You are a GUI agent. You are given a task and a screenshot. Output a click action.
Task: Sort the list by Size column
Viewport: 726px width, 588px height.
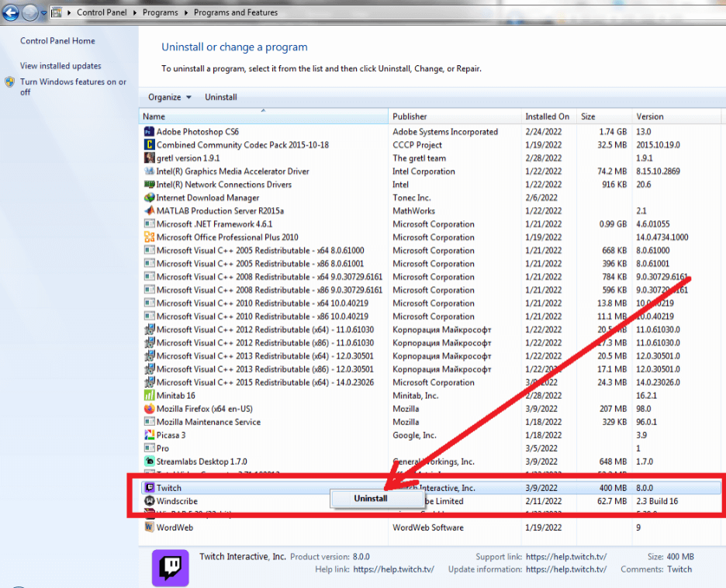tap(604, 116)
